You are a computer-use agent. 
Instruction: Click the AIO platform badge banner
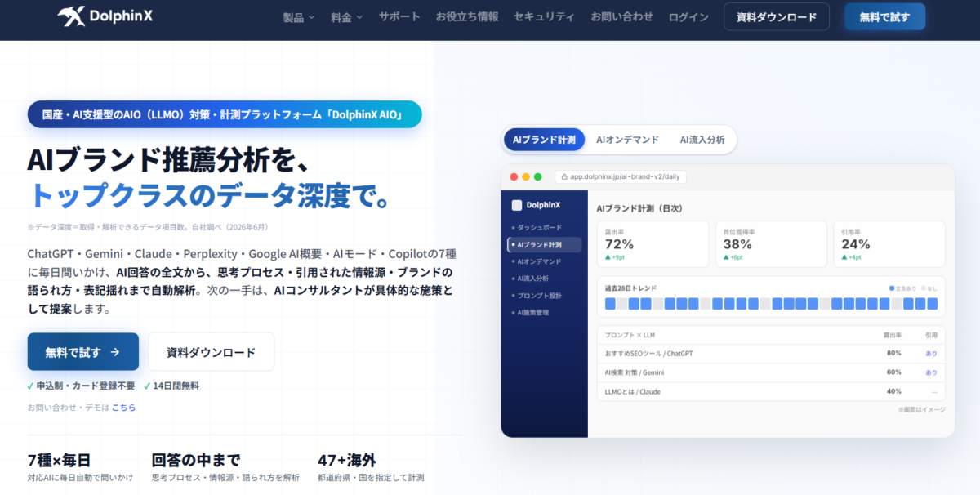pyautogui.click(x=225, y=114)
